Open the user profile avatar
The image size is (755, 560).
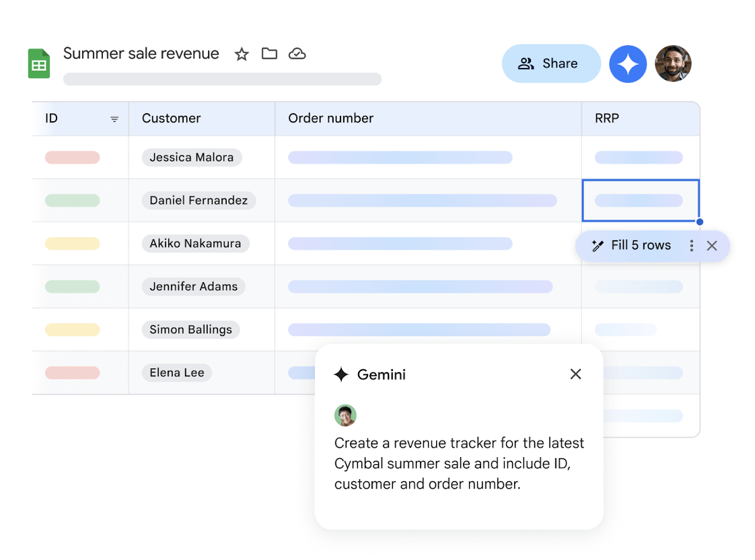pos(673,64)
